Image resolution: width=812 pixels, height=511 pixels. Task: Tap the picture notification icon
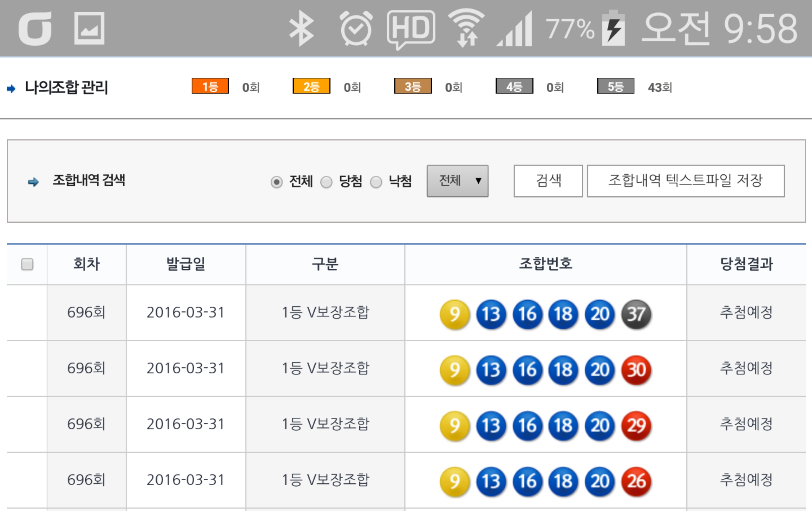pyautogui.click(x=89, y=28)
